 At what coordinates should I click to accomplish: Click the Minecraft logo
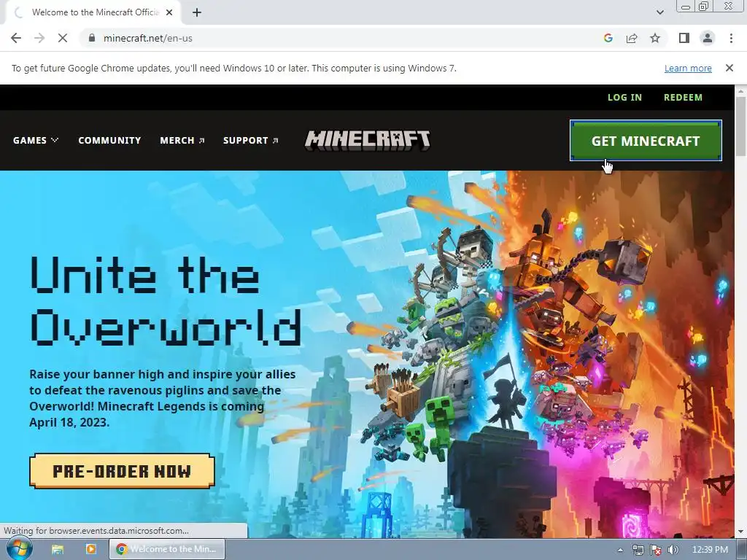click(x=368, y=141)
